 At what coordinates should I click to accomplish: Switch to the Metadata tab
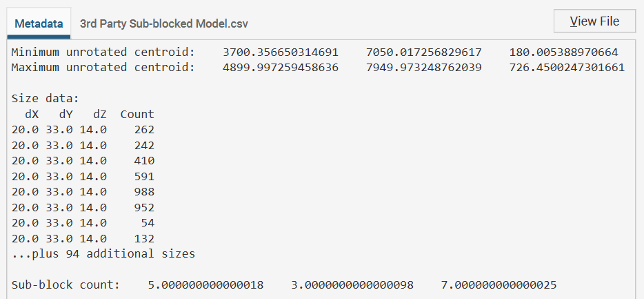(39, 23)
